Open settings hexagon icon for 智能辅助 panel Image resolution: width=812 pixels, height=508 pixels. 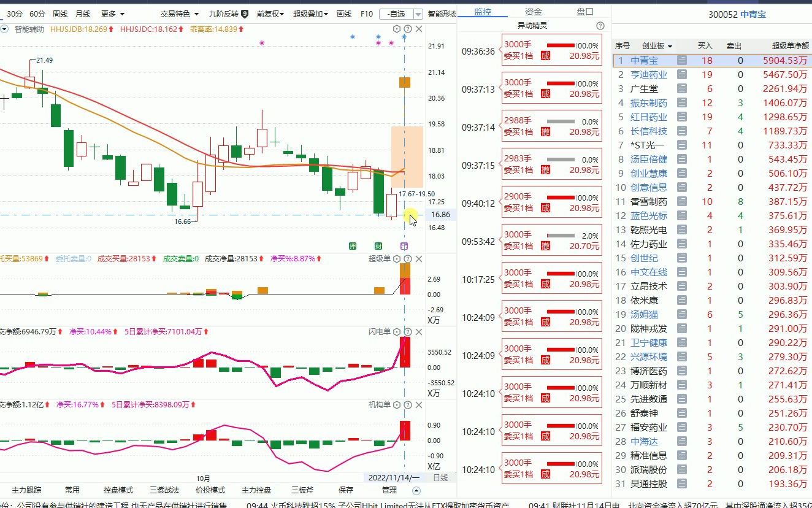(397, 29)
